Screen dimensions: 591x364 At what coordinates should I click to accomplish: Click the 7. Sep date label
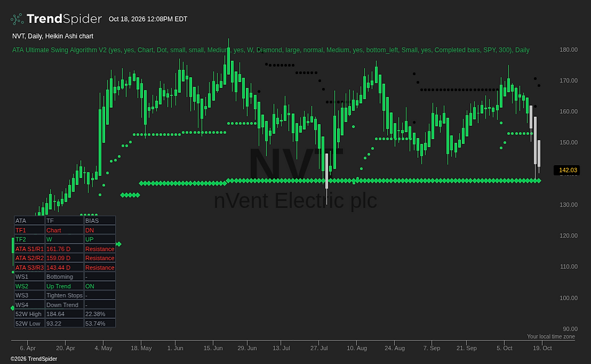click(x=432, y=348)
